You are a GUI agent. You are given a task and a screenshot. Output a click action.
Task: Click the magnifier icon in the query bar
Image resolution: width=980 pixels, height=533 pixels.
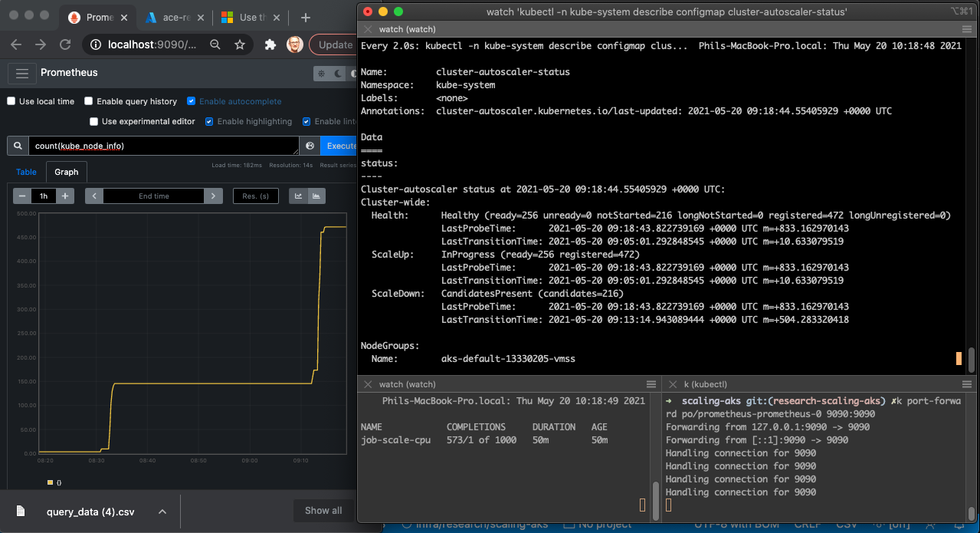click(18, 145)
